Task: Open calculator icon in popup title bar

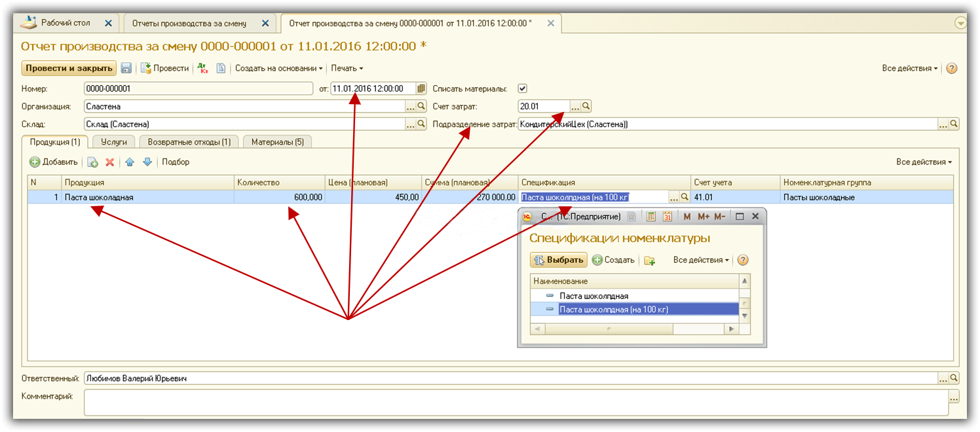Action: click(650, 216)
